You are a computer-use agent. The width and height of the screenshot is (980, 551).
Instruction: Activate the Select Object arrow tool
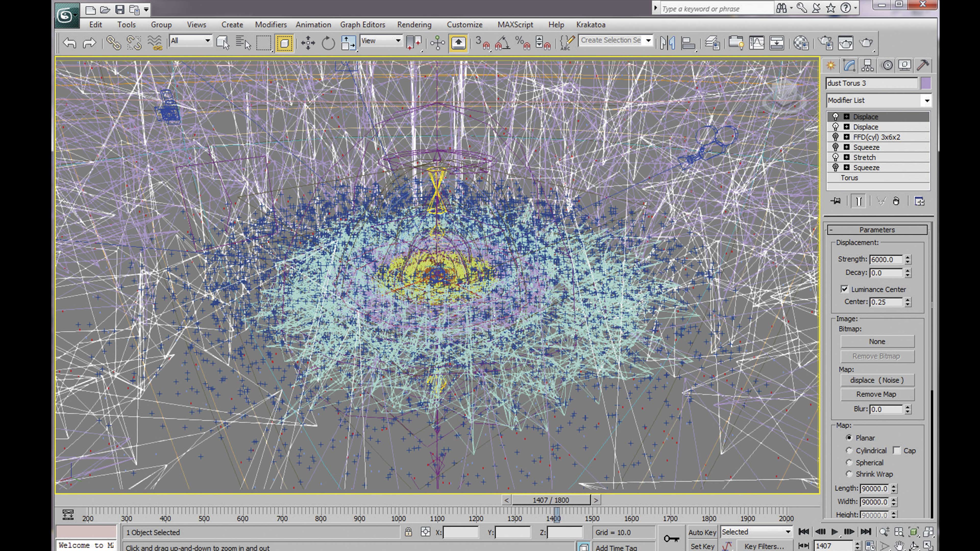pos(223,43)
